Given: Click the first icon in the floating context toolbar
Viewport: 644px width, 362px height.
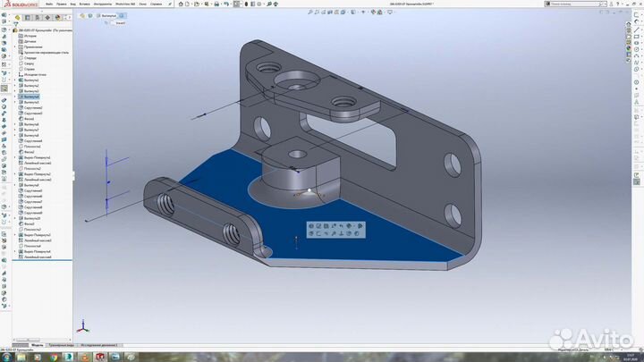Looking at the screenshot, I should [x=311, y=226].
